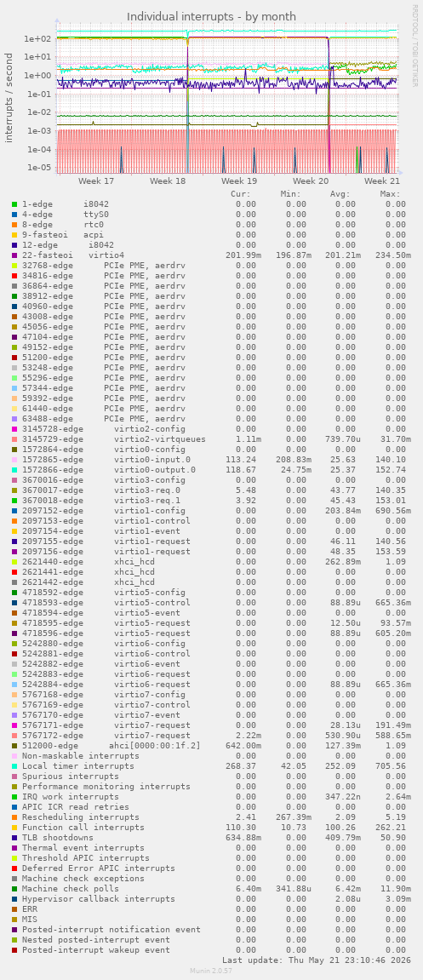423x980 pixels.
Task: Click the Cur: column header
Action: [241, 194]
